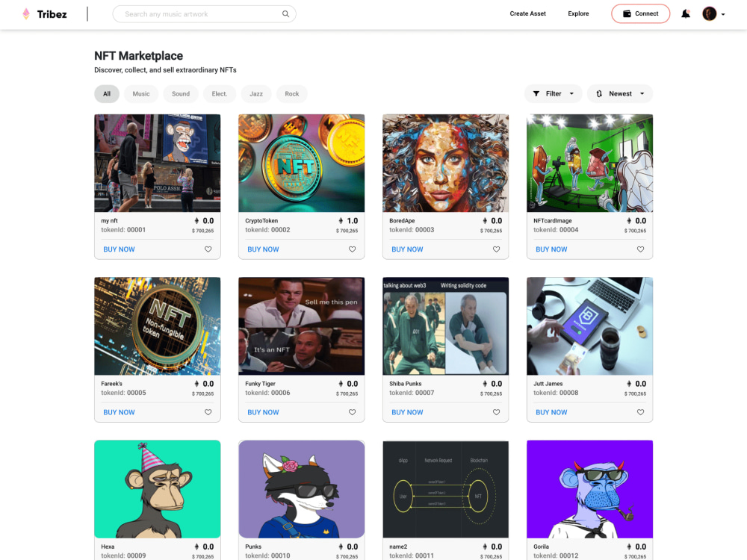Select the Music category tab
The image size is (747, 560).
pos(141,94)
